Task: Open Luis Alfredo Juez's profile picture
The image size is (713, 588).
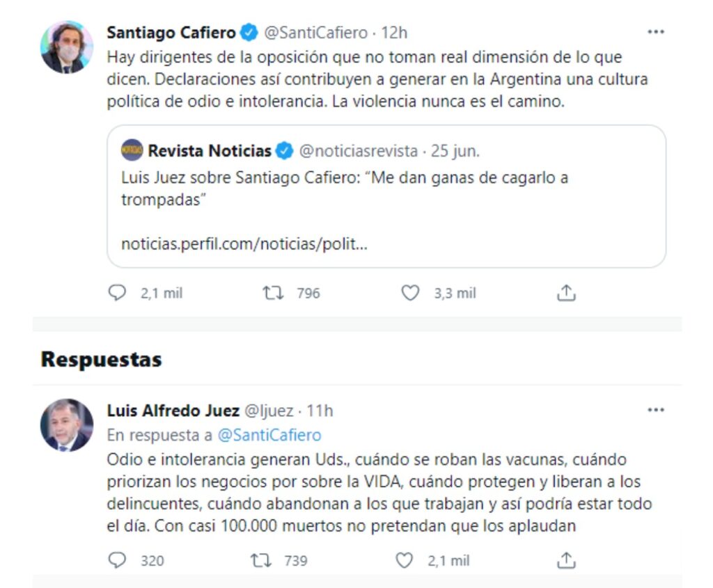Action: [x=67, y=425]
